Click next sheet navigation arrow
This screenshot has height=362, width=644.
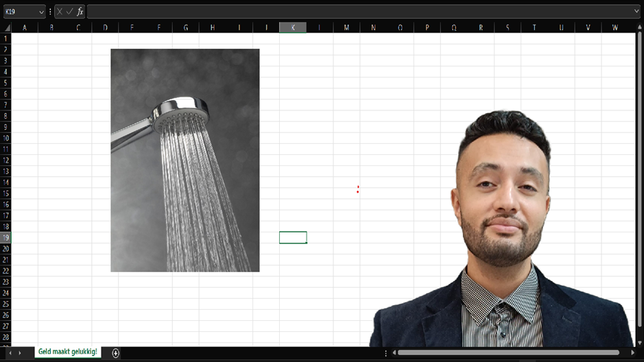coord(19,352)
